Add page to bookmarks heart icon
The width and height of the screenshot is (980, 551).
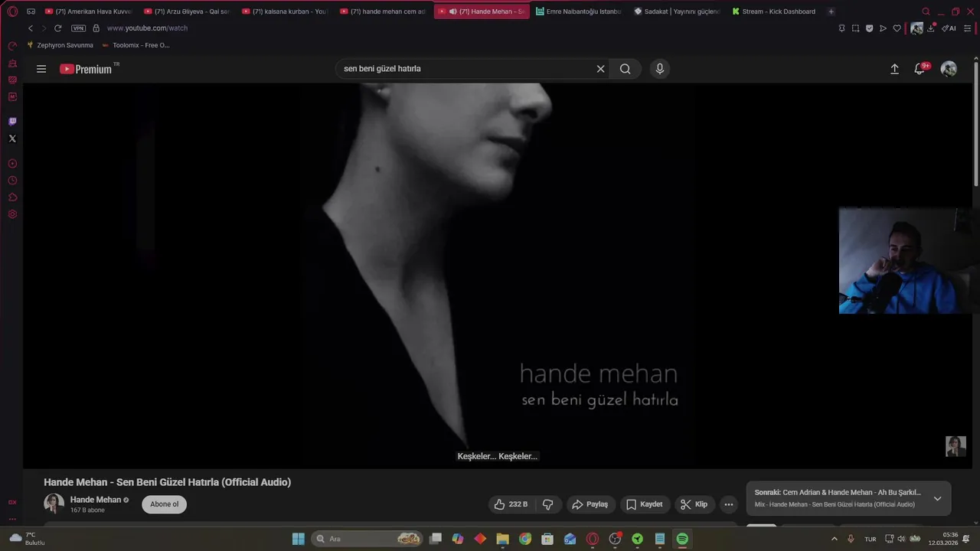pyautogui.click(x=897, y=28)
